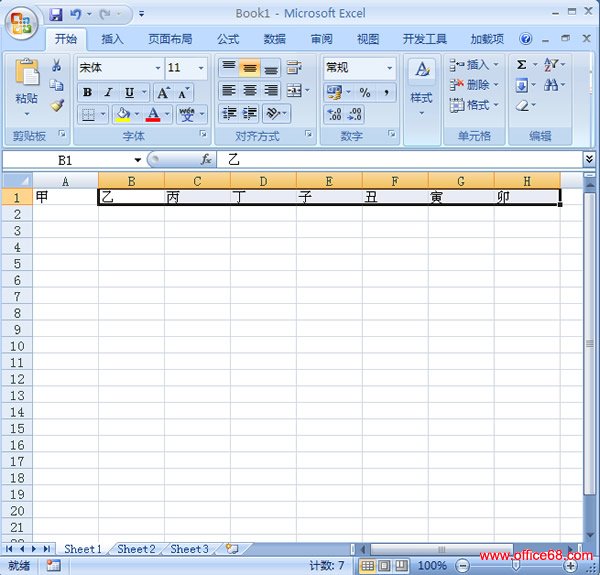Click the text orientation icon
Screen dimensions: 600x575
click(272, 113)
